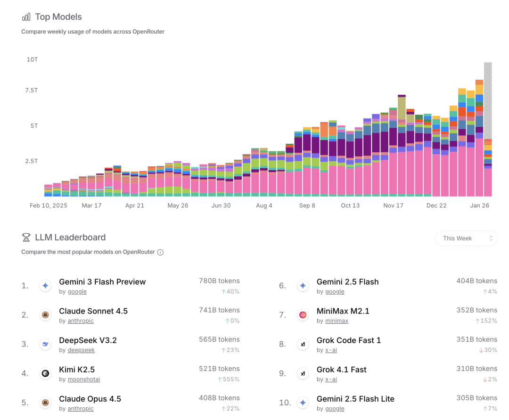Viewport: 509px width, 420px height.
Task: Follow the deepseek author link
Action: 81,350
